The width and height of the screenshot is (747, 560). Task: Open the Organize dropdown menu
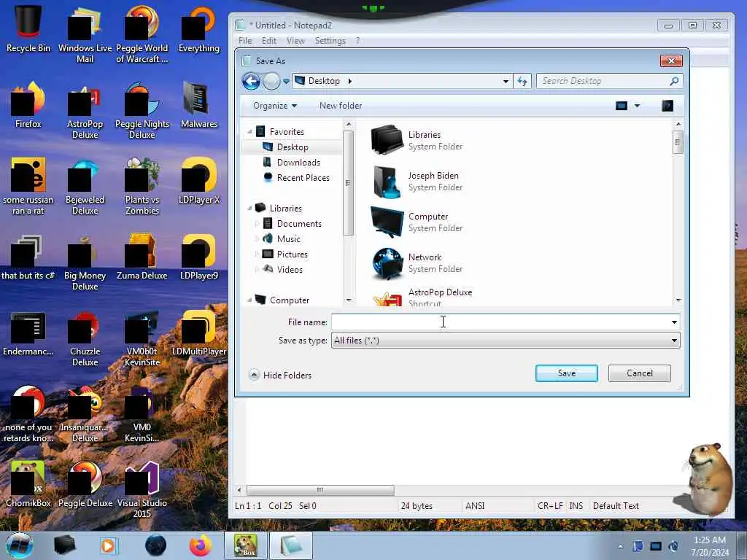pyautogui.click(x=275, y=106)
